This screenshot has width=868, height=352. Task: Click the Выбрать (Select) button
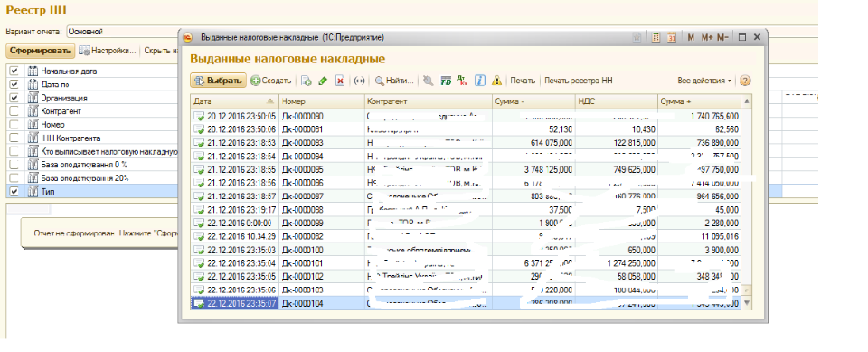tap(218, 81)
